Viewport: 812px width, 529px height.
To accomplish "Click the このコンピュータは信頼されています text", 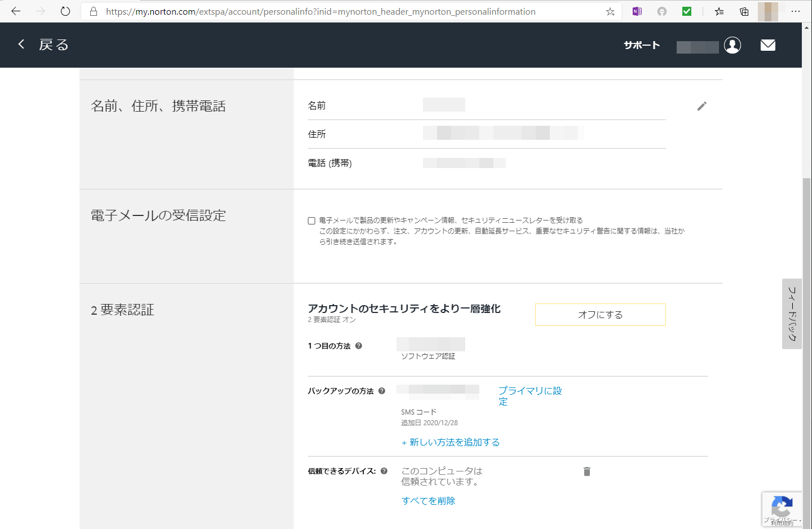I will [442, 477].
